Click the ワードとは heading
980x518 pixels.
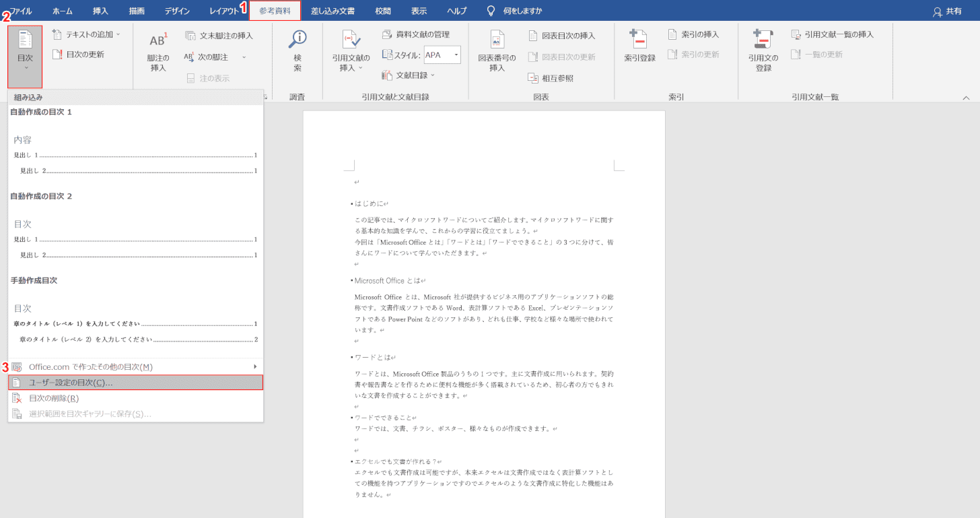372,357
